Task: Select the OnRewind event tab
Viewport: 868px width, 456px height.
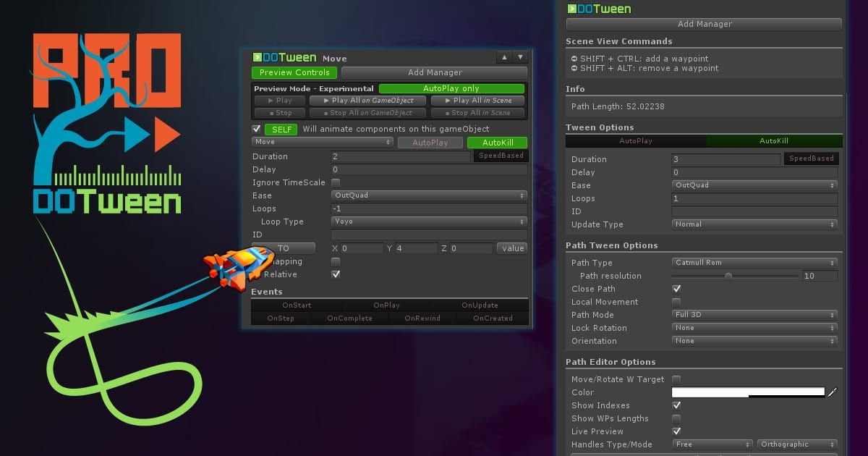Action: click(x=422, y=318)
